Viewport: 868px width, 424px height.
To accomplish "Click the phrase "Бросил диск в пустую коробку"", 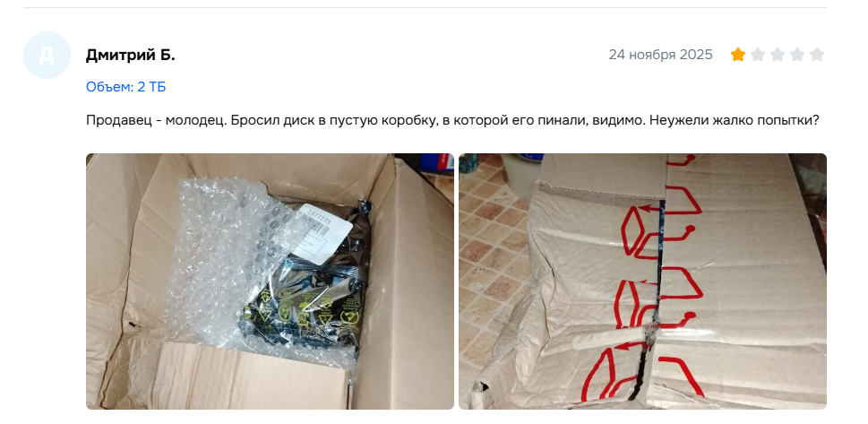I will pyautogui.click(x=332, y=120).
